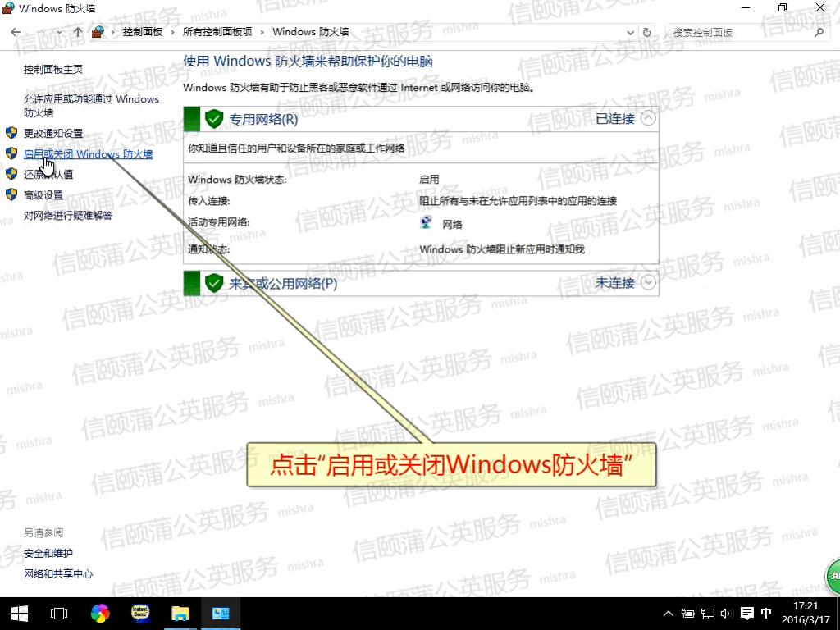Click the 更改通知设置 link

click(53, 133)
